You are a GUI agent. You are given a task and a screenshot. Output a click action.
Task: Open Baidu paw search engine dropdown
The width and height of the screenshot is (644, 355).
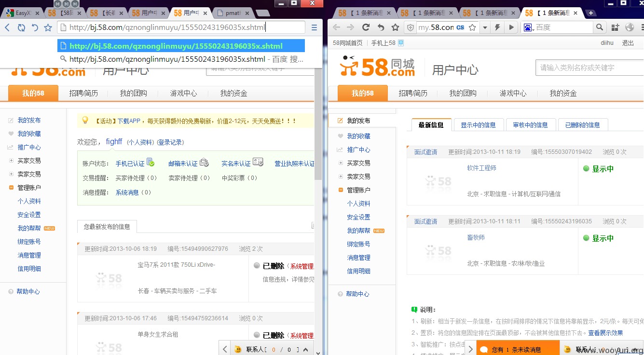click(x=529, y=27)
